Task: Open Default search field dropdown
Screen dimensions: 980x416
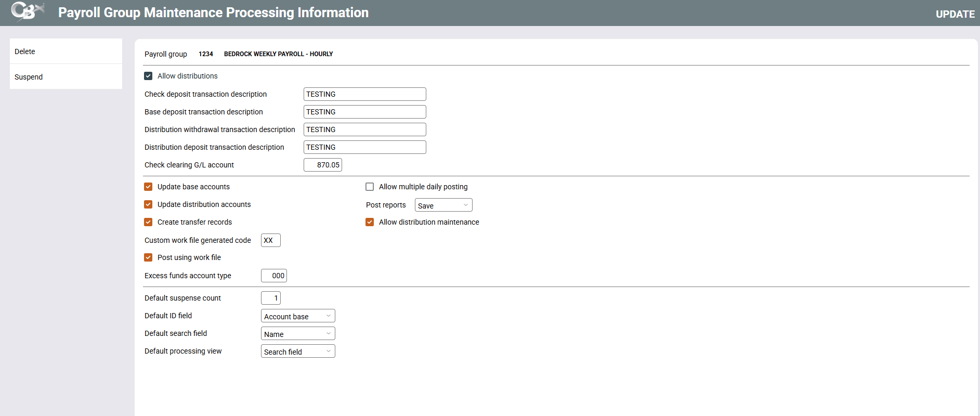Action: [297, 334]
